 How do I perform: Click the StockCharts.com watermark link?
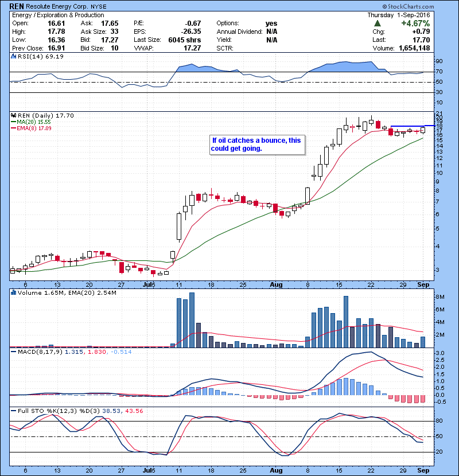pos(409,6)
